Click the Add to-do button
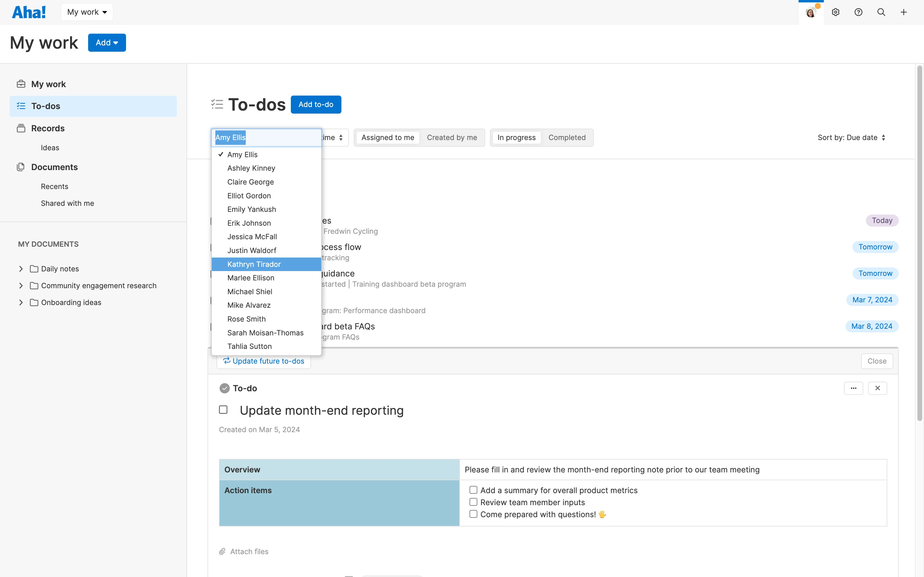 [316, 104]
